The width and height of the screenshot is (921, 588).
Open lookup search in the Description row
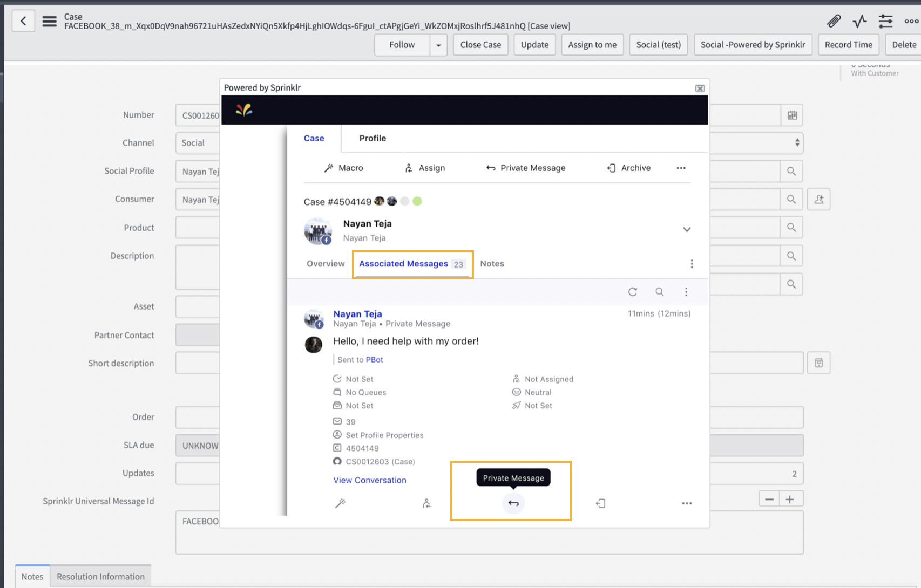[791, 256]
